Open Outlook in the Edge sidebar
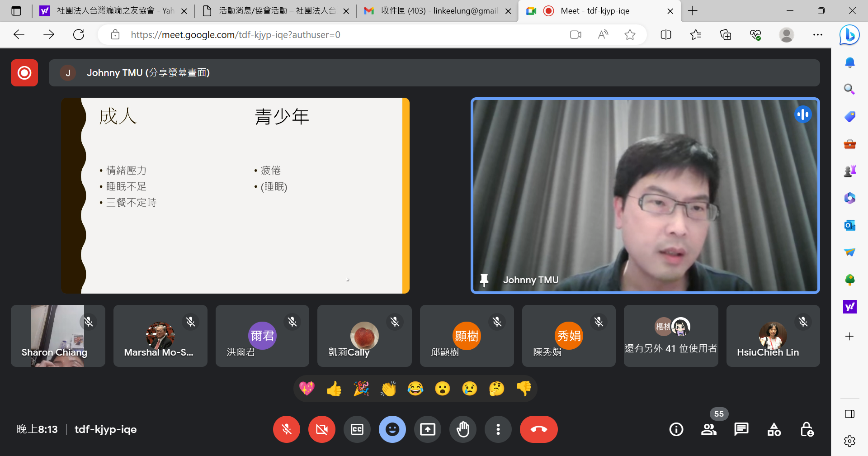 coord(850,225)
